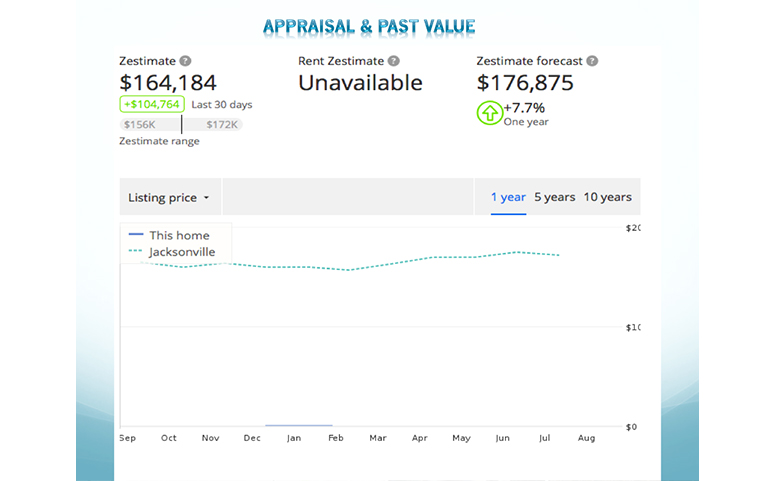Image resolution: width=770 pixels, height=481 pixels.
Task: Click the Zestimate forecast question mark icon
Action: pos(592,61)
